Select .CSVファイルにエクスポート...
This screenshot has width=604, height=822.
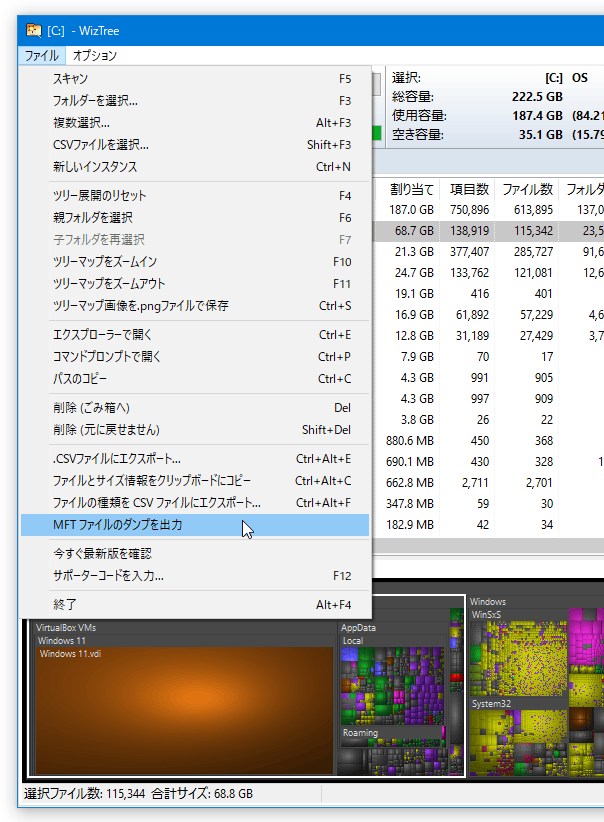coord(195,459)
